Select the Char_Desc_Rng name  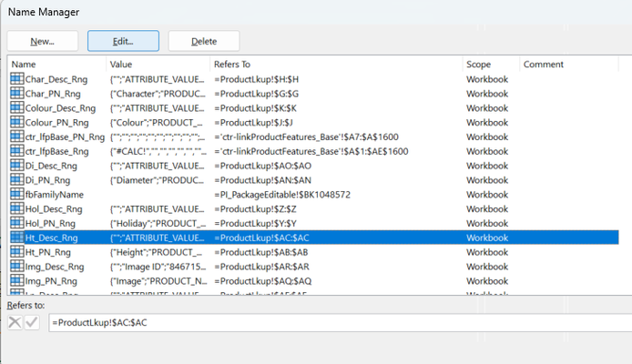click(56, 79)
